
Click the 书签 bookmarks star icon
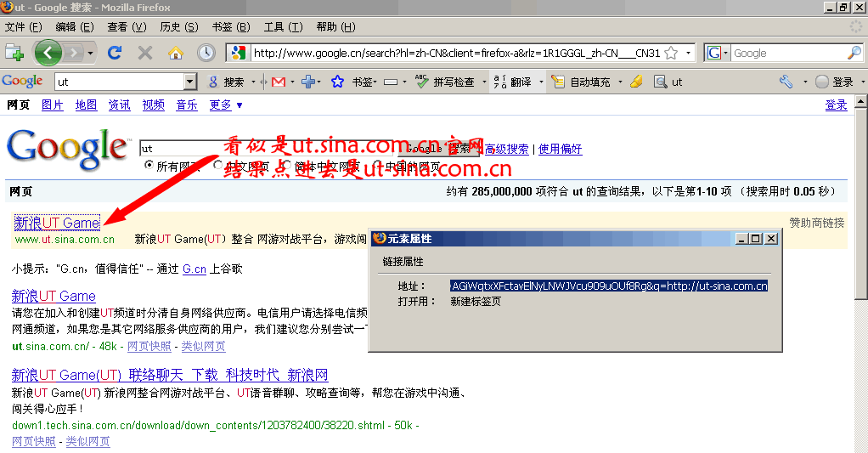coord(337,82)
